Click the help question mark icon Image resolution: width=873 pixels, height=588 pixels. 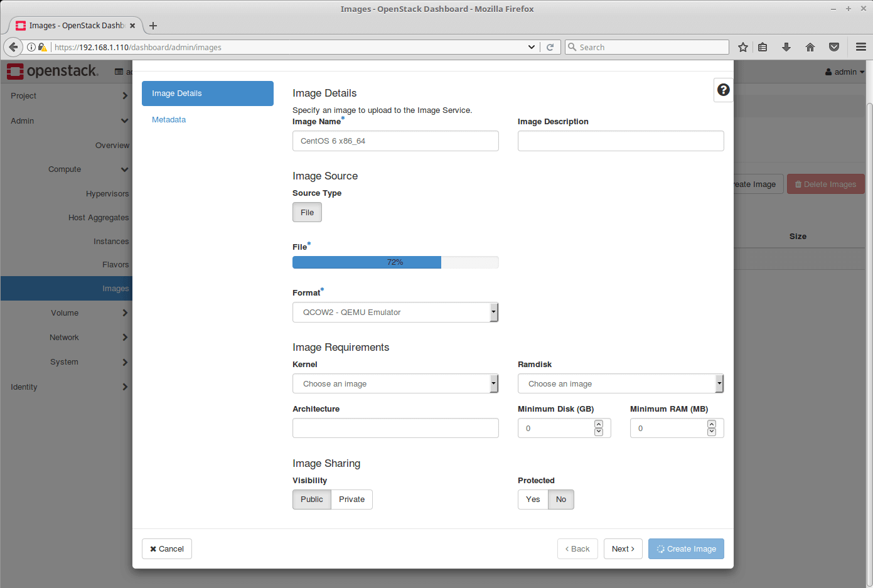(723, 90)
